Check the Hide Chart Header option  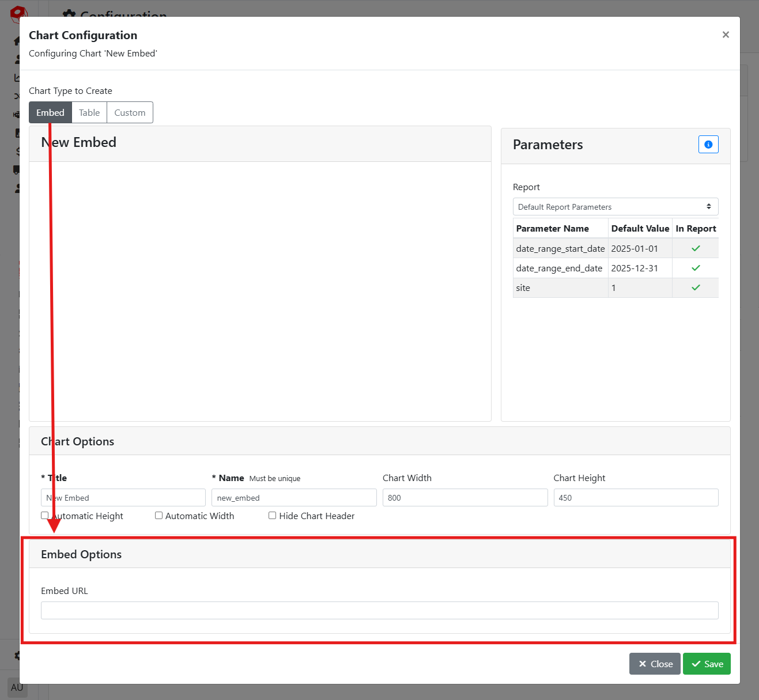(x=273, y=516)
